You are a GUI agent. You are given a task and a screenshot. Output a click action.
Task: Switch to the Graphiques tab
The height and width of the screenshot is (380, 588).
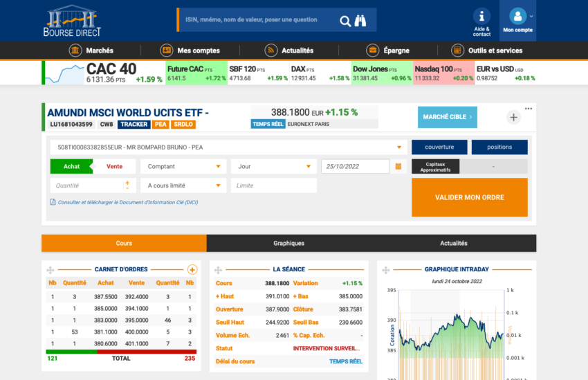click(288, 243)
